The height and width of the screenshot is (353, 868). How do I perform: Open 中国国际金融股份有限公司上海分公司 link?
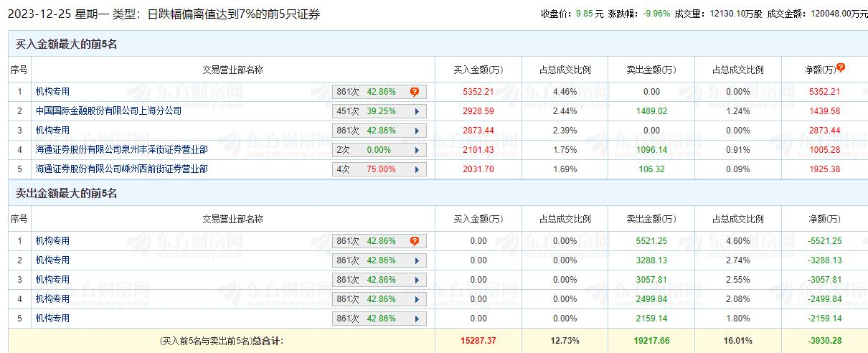(x=108, y=111)
